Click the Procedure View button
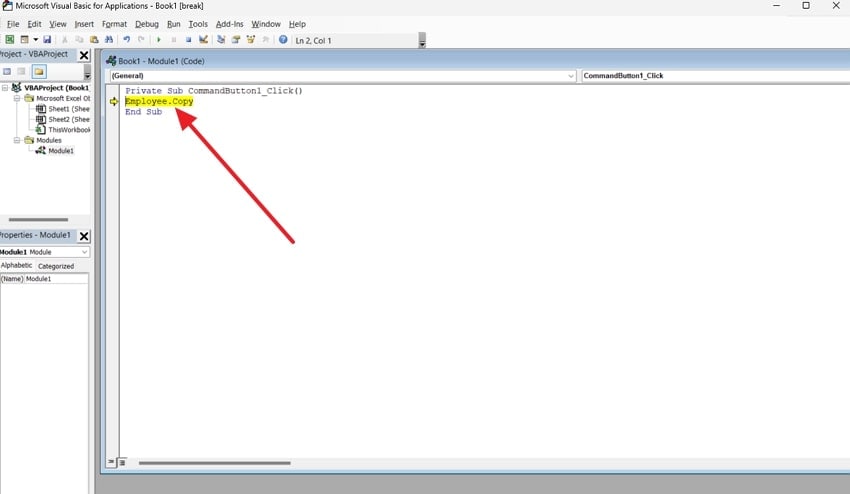Screen dimensions: 850x494 [x=111, y=463]
